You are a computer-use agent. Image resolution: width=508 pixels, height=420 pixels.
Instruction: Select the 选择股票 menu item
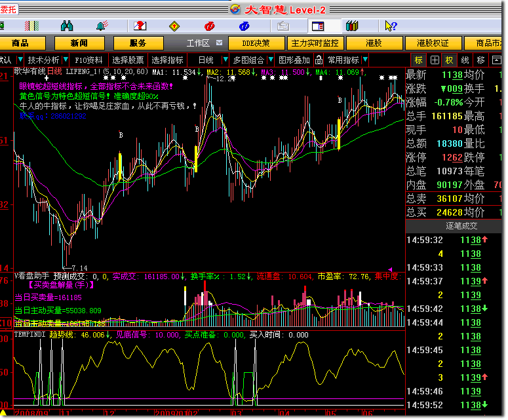(x=128, y=60)
